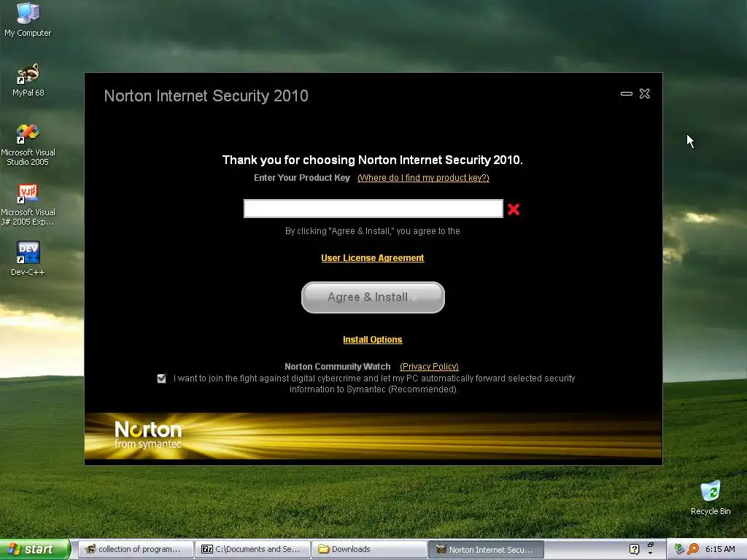Select Microsoft Visual Studio 2005 shortcut
747x560 pixels.
point(28,144)
